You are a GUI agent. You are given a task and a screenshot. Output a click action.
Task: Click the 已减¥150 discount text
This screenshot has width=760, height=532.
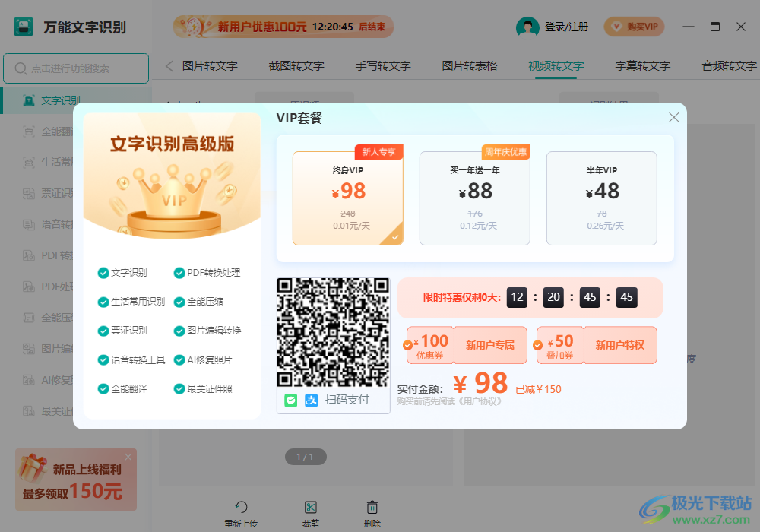(539, 390)
